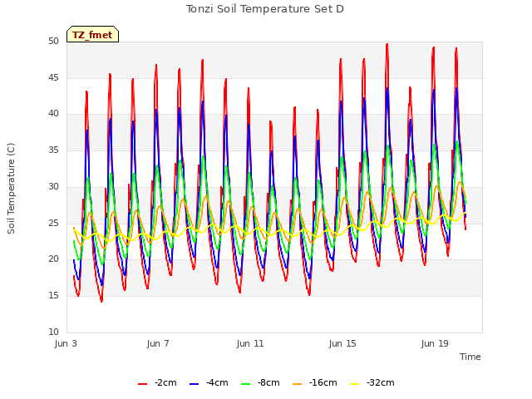Viewport: 532px width, 399px height.
Task: Click the TZ_fmet annotation label
Action: 92,34
